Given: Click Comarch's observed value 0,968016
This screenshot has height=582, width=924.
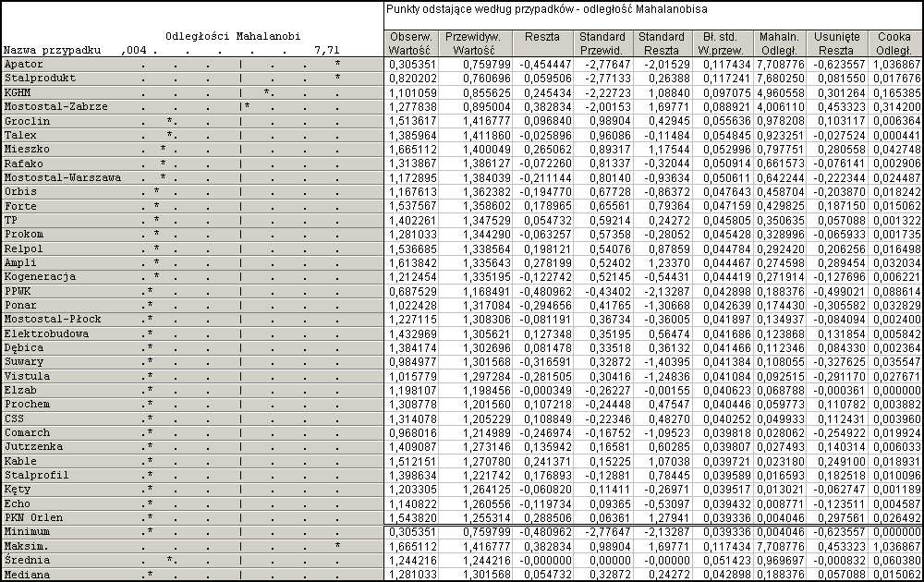Looking at the screenshot, I should [412, 433].
